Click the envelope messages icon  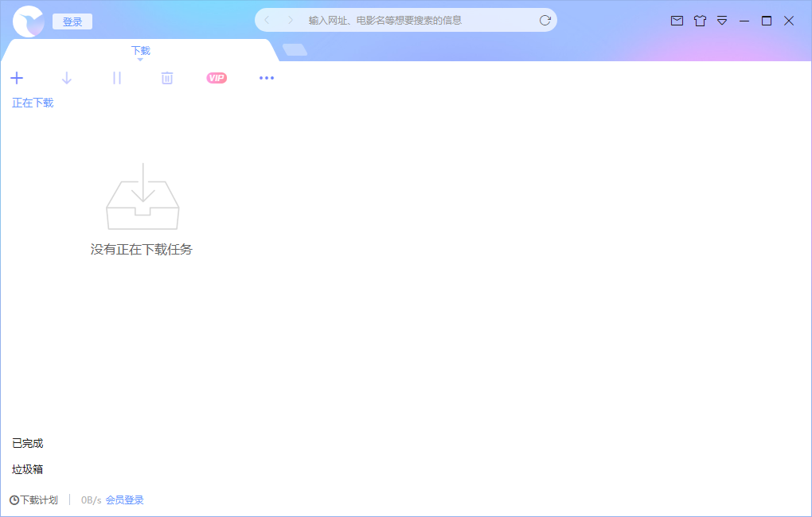tap(677, 21)
